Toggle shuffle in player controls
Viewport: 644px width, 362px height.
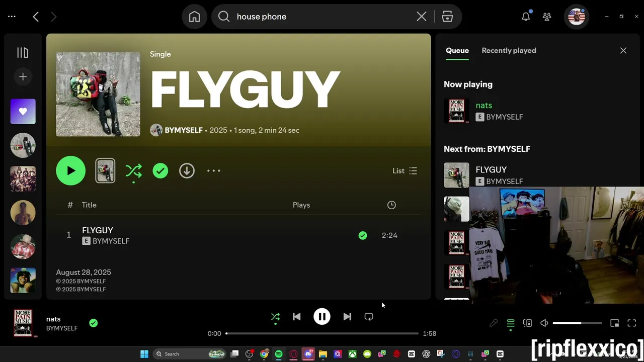click(x=275, y=317)
